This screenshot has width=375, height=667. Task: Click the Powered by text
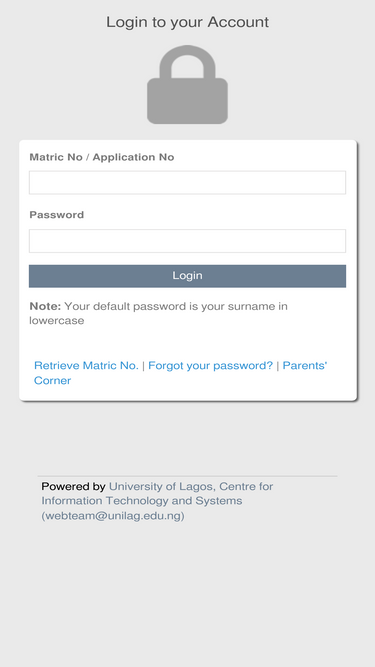[73, 486]
